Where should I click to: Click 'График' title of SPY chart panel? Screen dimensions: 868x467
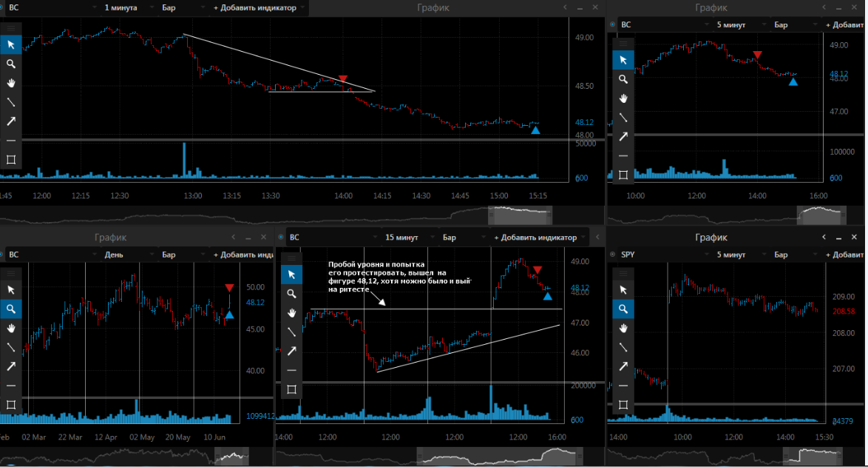click(711, 237)
